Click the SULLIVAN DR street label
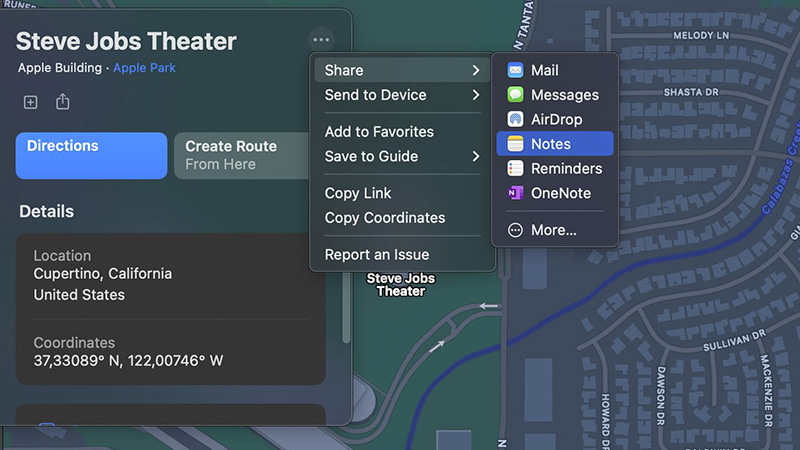 (734, 340)
